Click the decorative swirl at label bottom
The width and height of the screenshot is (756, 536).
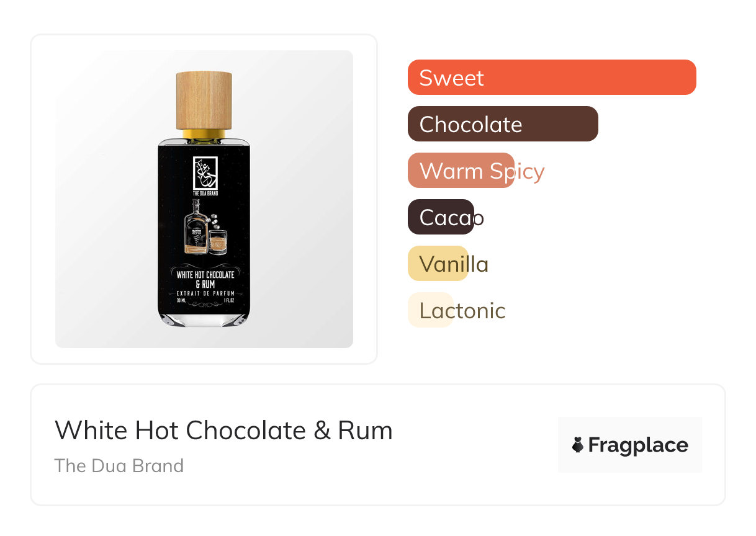pos(205,305)
